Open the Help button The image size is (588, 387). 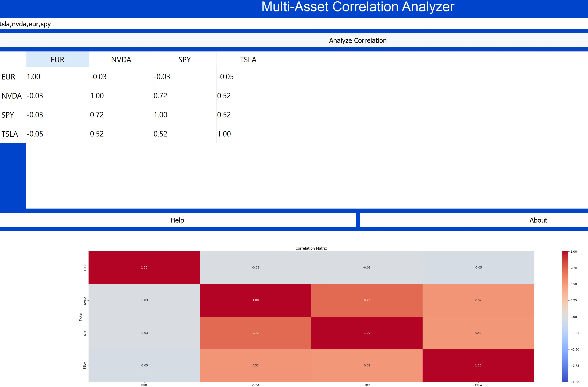click(x=177, y=220)
